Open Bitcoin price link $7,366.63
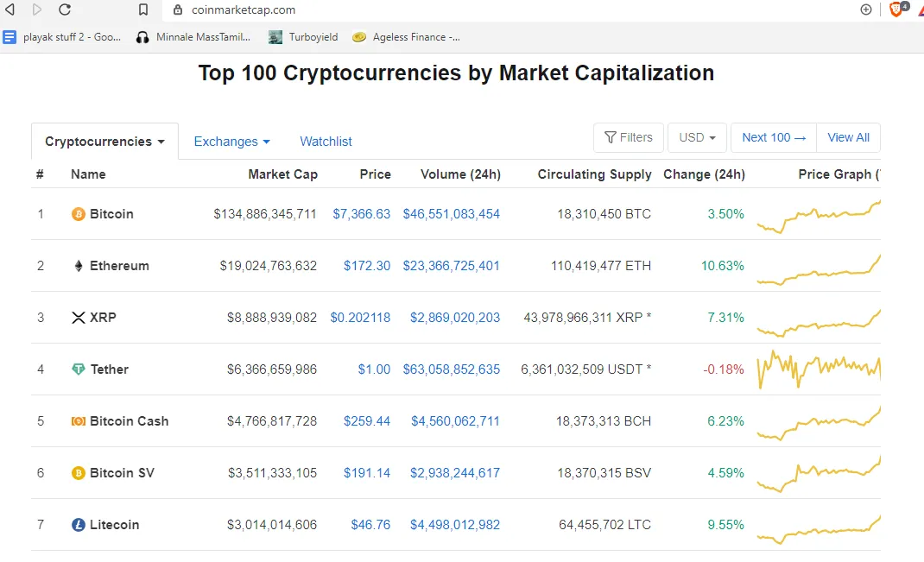Image resolution: width=924 pixels, height=562 pixels. (x=361, y=214)
